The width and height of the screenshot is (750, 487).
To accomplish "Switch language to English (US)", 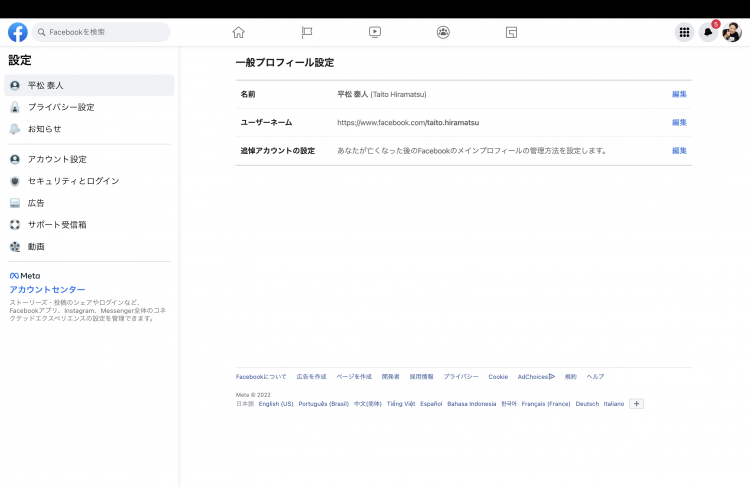I will pyautogui.click(x=276, y=404).
